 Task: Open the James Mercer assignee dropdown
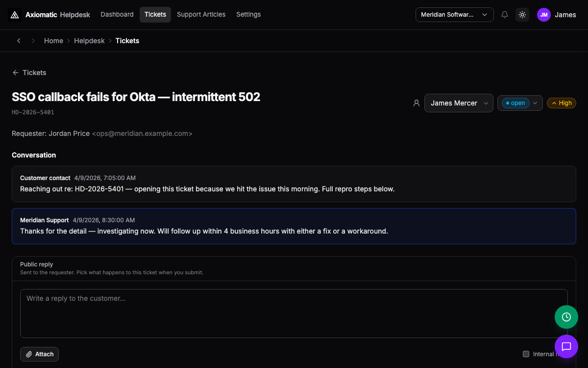point(459,103)
